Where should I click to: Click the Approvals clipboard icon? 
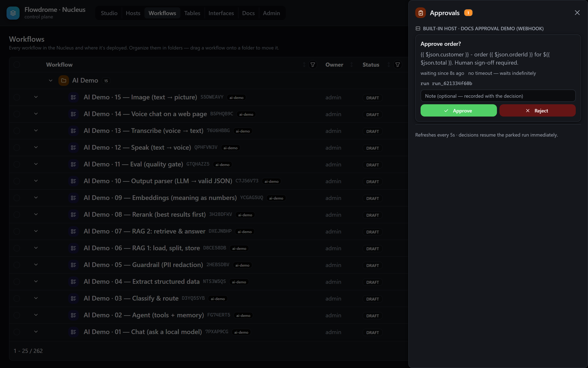tap(421, 13)
